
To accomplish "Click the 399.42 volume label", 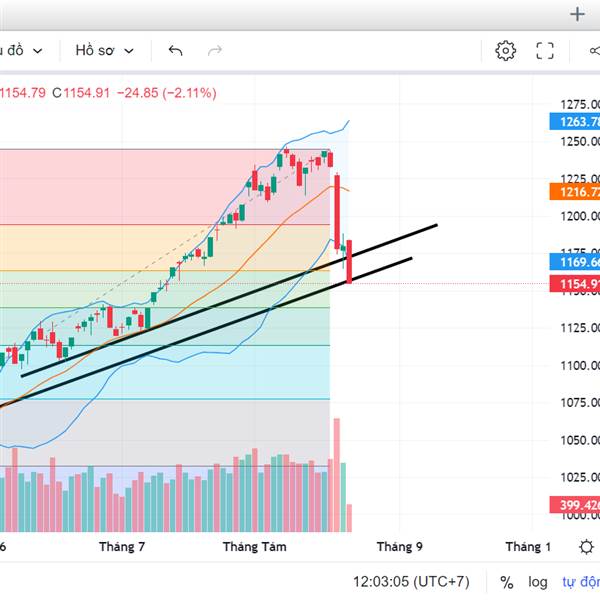I will pos(575,505).
